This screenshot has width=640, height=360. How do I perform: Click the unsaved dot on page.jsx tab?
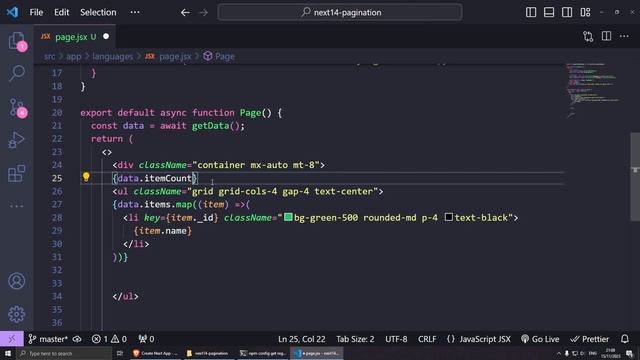(x=106, y=36)
